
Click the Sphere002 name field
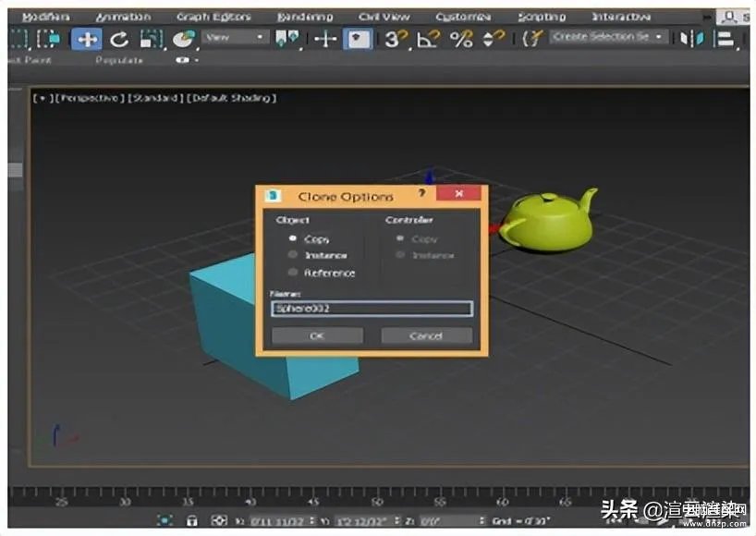[x=370, y=308]
